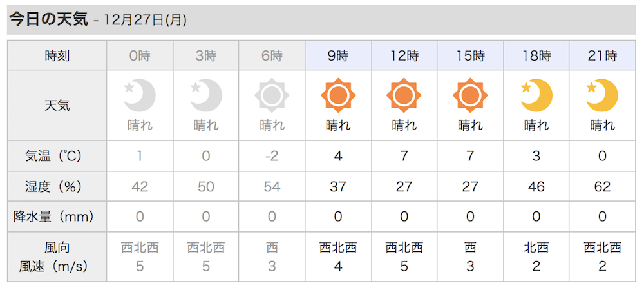Select the orange sun icon at 12時

[x=404, y=96]
